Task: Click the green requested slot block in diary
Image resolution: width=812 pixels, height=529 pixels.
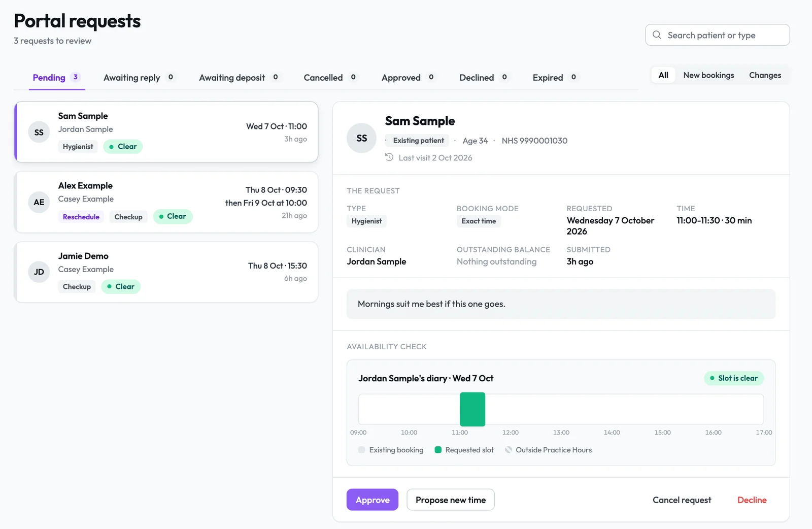Action: point(472,409)
